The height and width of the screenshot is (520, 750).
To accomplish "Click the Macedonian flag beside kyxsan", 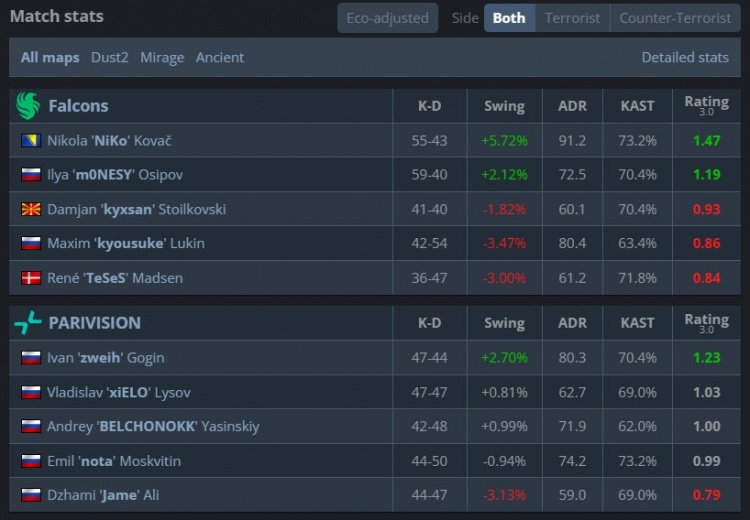I will [x=30, y=210].
